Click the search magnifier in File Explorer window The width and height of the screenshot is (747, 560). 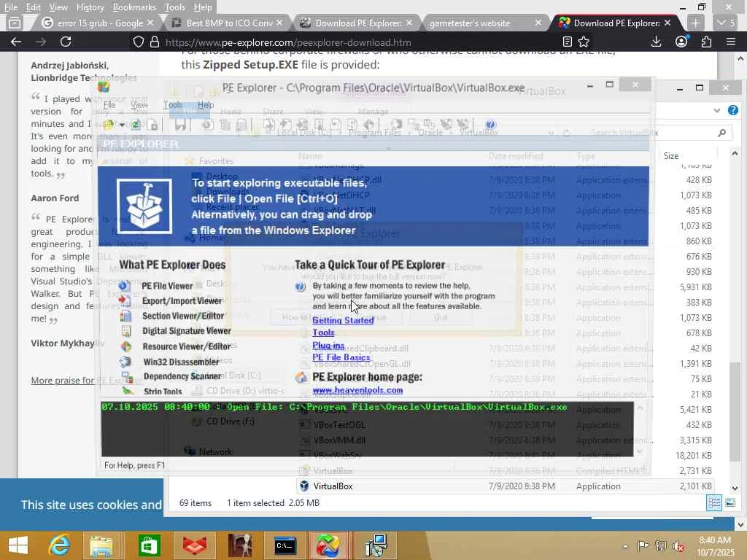tap(722, 133)
